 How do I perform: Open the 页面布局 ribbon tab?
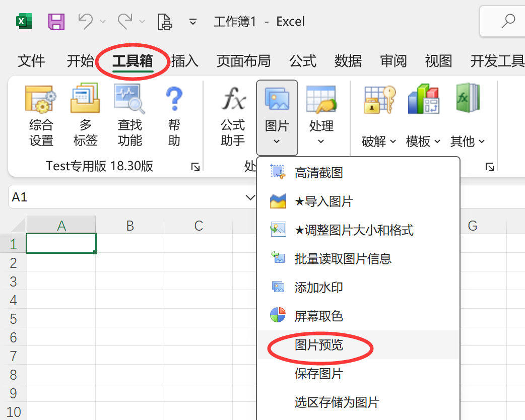[243, 61]
